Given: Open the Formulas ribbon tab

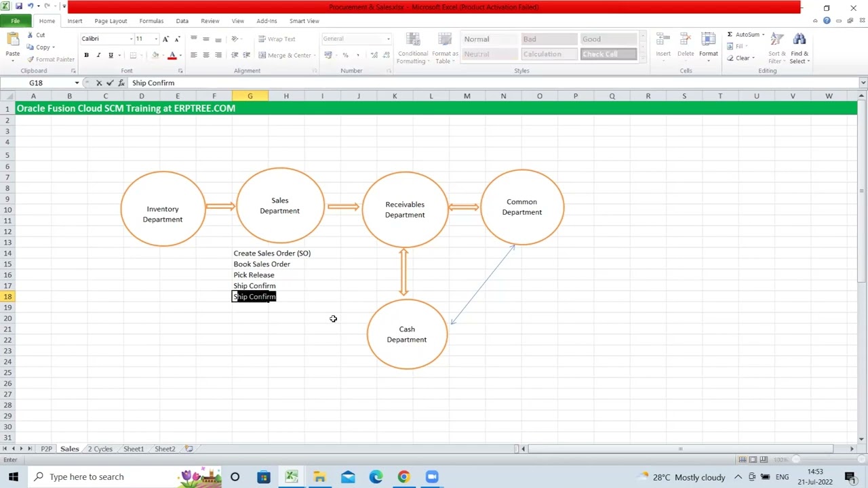Looking at the screenshot, I should click(x=151, y=21).
